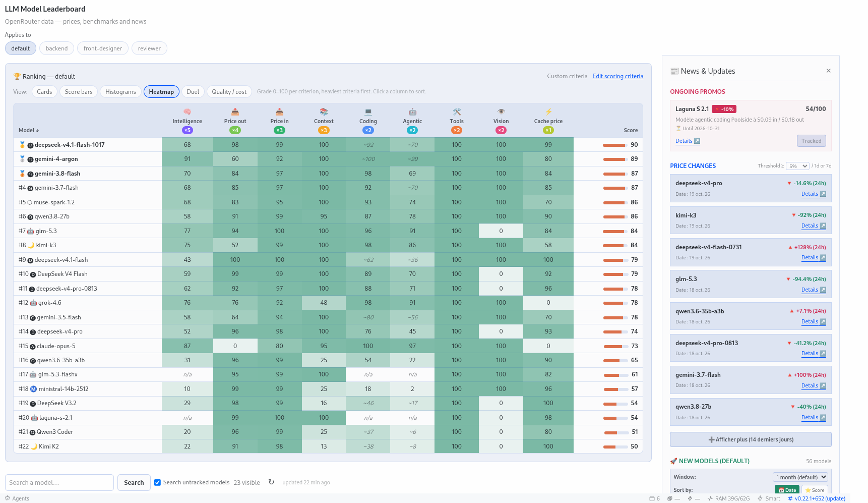Sort new models by Date
This screenshot has width=868, height=503.
[x=787, y=490]
